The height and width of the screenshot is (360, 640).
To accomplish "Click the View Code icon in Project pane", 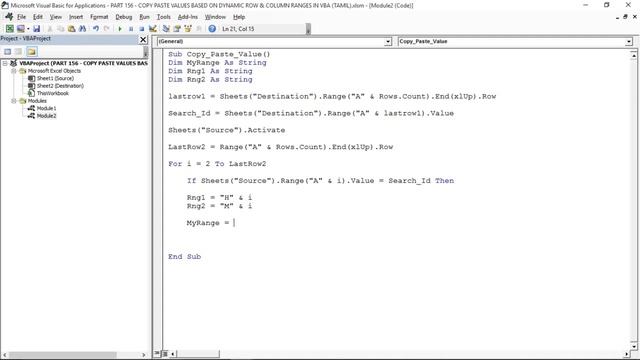I will (8, 51).
